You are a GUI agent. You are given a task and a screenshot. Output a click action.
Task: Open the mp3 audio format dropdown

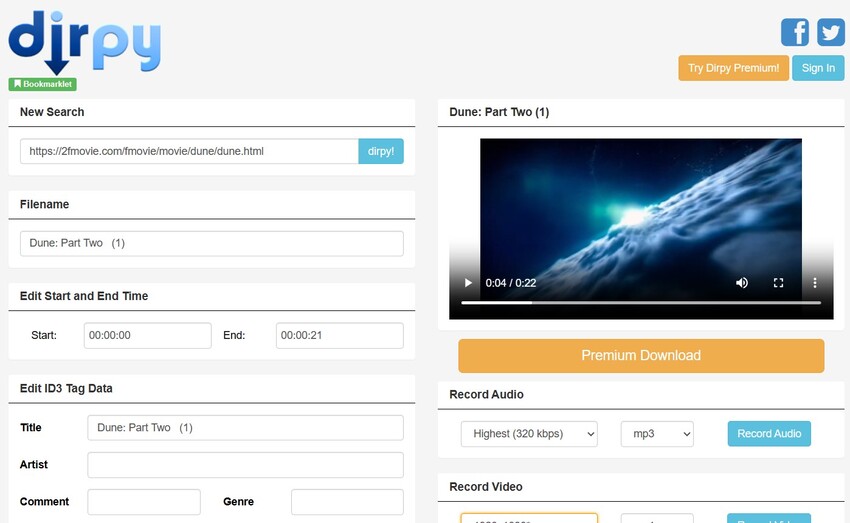click(657, 434)
